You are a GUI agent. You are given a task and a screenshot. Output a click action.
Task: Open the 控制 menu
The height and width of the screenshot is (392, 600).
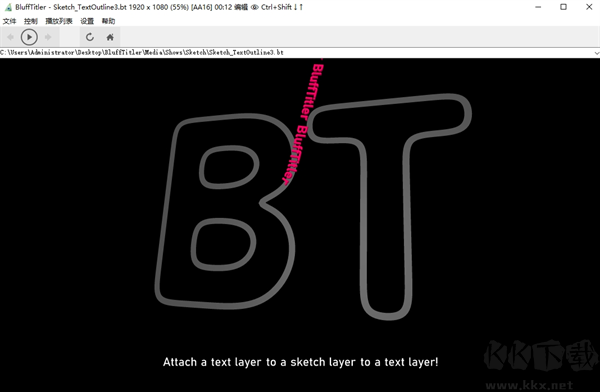pos(31,21)
